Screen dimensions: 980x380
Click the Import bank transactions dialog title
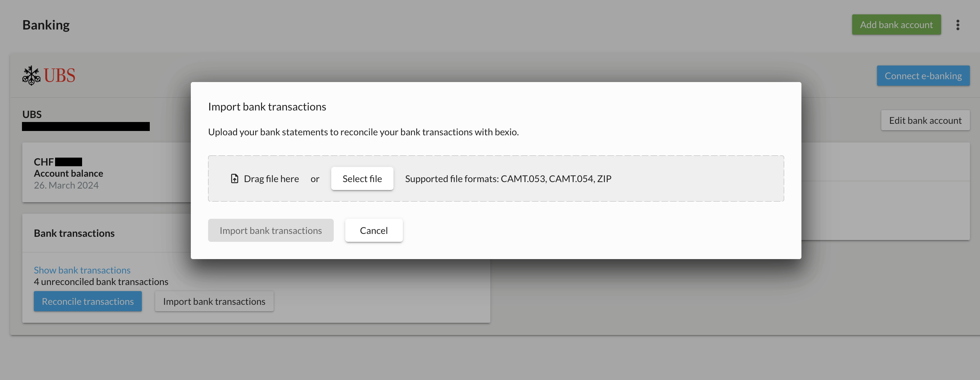267,107
